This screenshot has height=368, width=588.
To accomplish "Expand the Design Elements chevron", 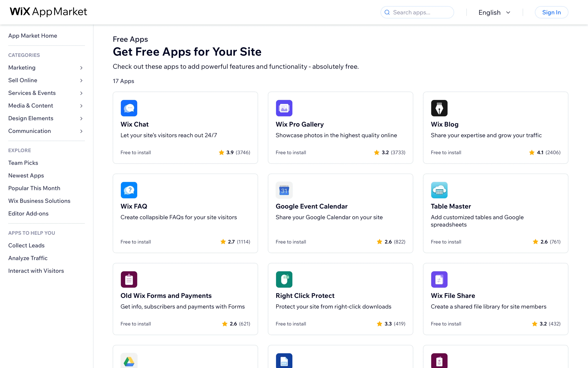I will point(81,118).
